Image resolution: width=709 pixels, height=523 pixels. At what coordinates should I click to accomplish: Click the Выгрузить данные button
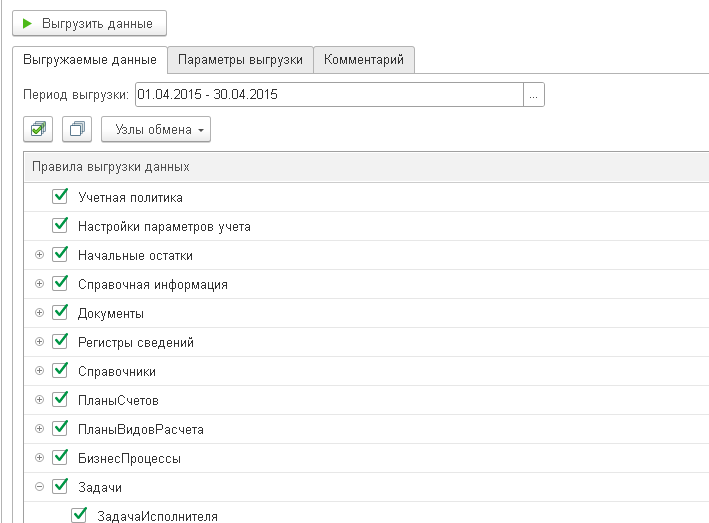[90, 24]
